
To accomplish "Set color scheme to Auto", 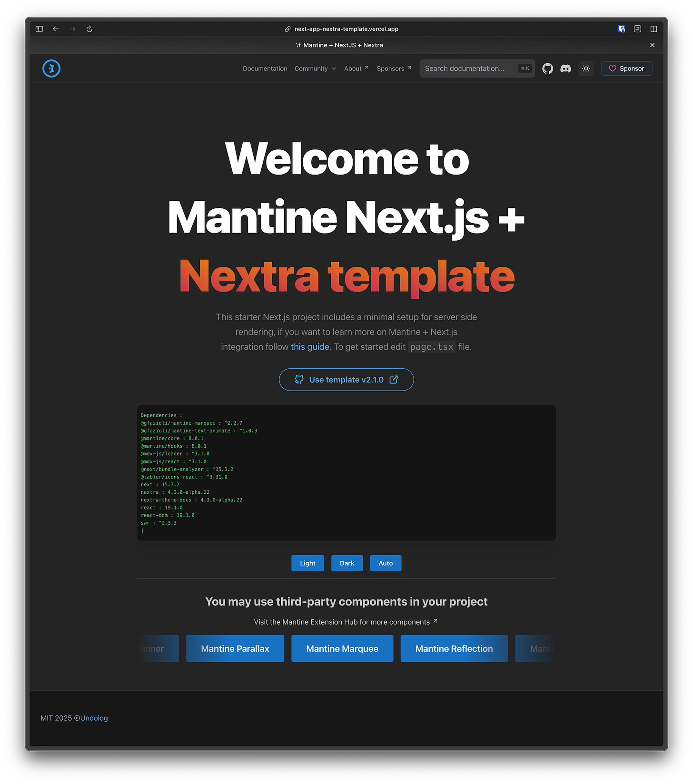I will click(x=386, y=563).
